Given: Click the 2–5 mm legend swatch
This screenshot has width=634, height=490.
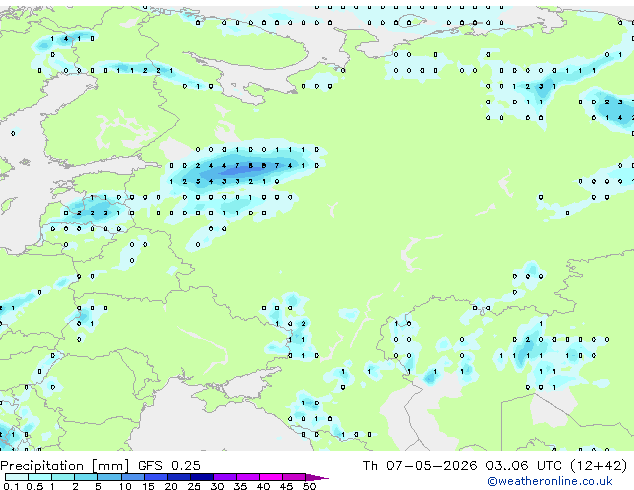Looking at the screenshot, I should [86, 477].
